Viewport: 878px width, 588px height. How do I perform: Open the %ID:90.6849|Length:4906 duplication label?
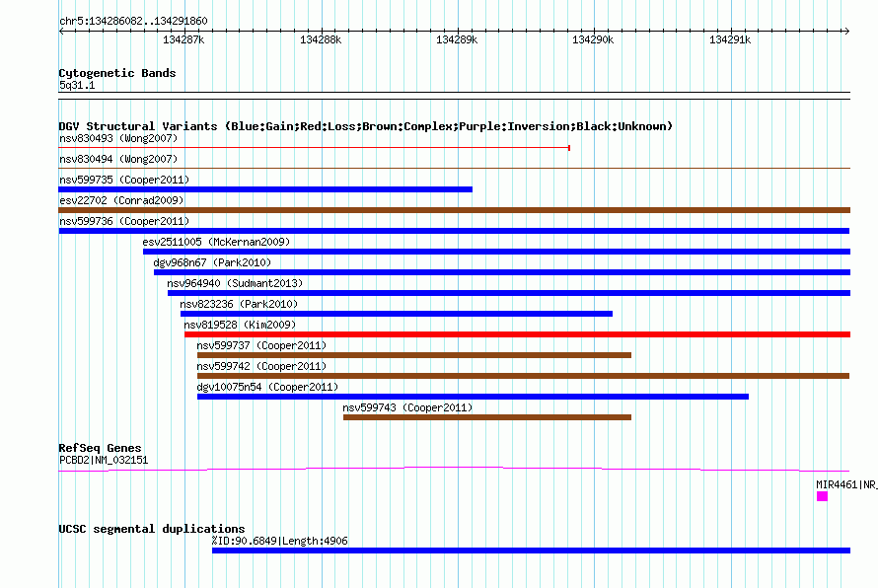coord(280,541)
